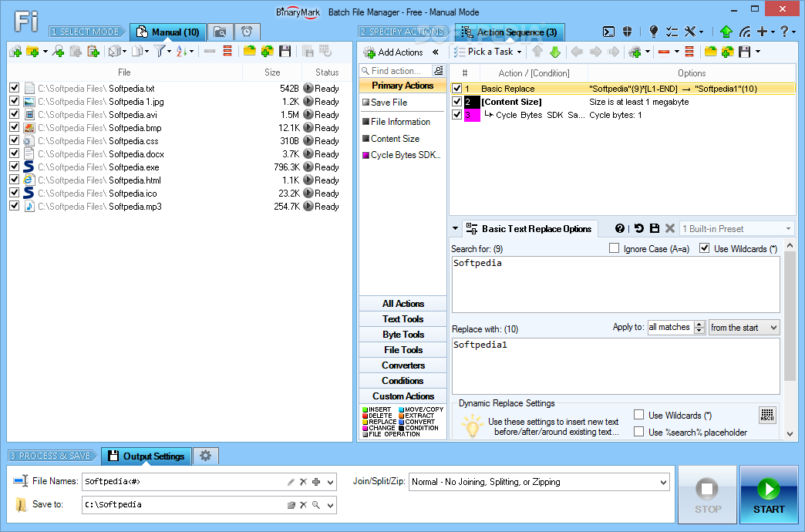Click the green update arrow icon

pos(726,32)
